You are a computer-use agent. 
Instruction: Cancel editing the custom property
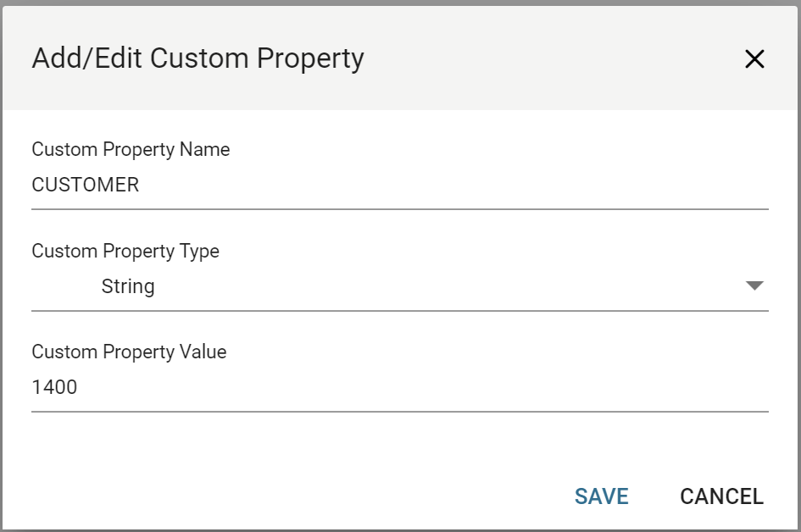(x=721, y=496)
